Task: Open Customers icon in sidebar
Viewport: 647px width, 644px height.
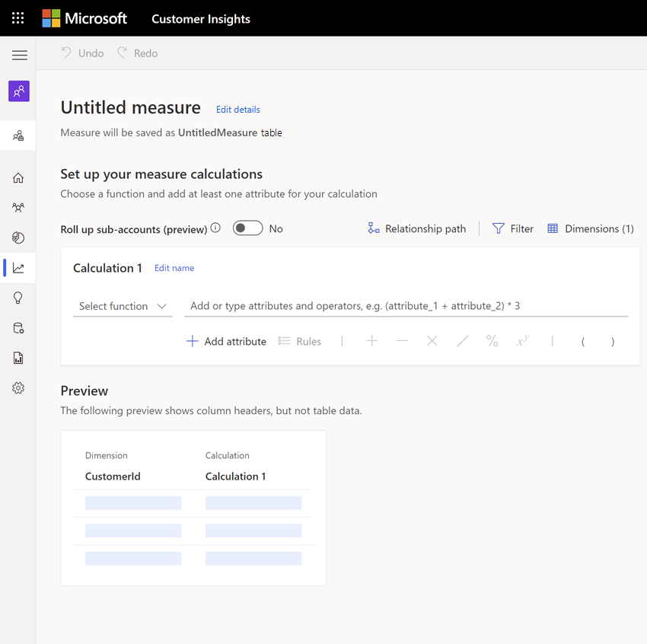Action: pyautogui.click(x=18, y=208)
